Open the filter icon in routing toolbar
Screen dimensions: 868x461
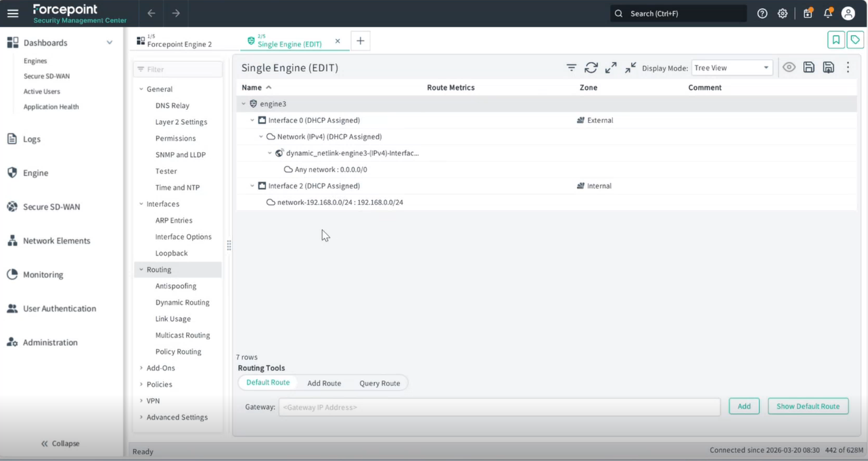pyautogui.click(x=571, y=67)
